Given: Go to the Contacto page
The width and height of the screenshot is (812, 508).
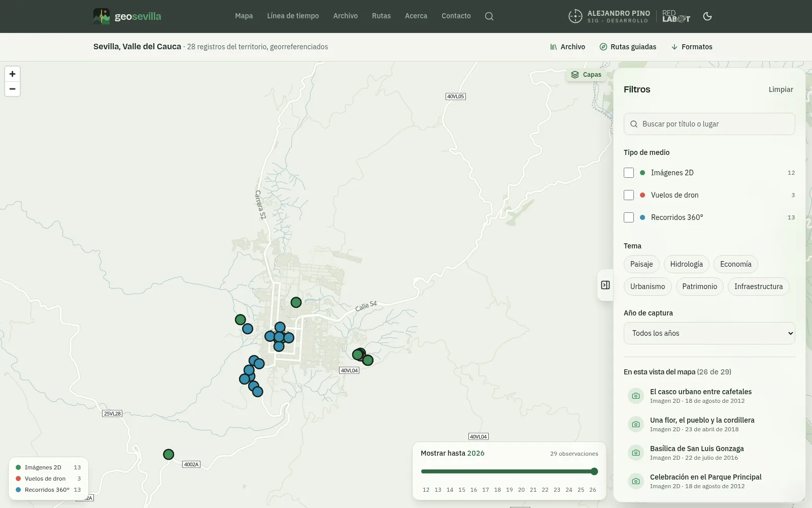Looking at the screenshot, I should (x=456, y=16).
